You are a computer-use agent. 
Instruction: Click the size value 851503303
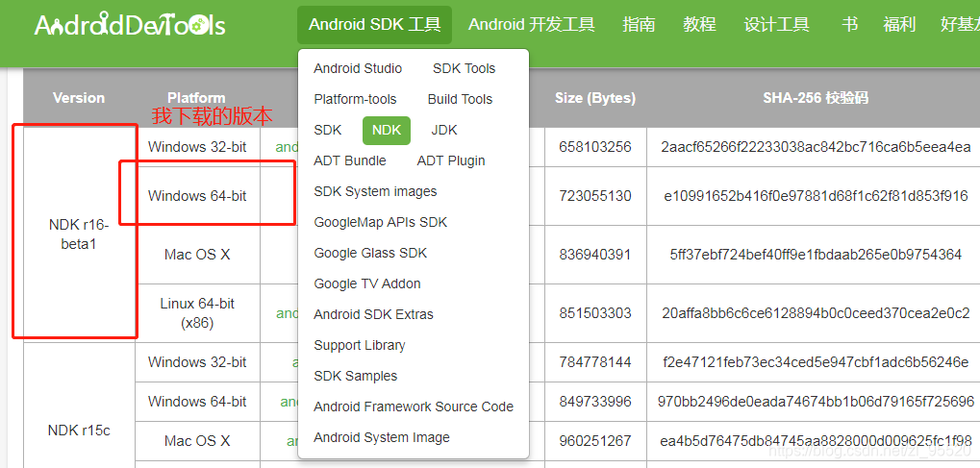(595, 313)
